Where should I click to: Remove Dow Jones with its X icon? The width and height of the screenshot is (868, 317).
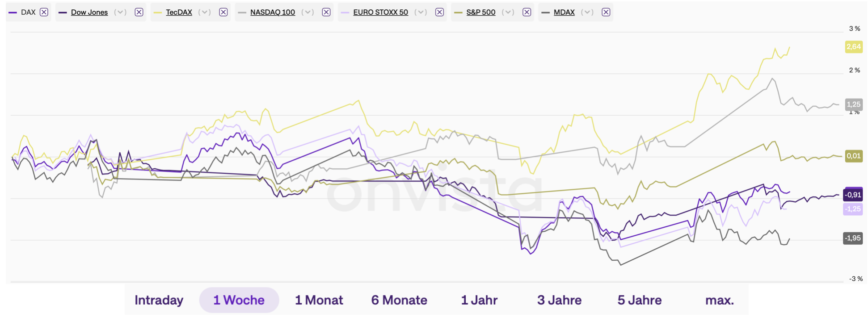[139, 12]
